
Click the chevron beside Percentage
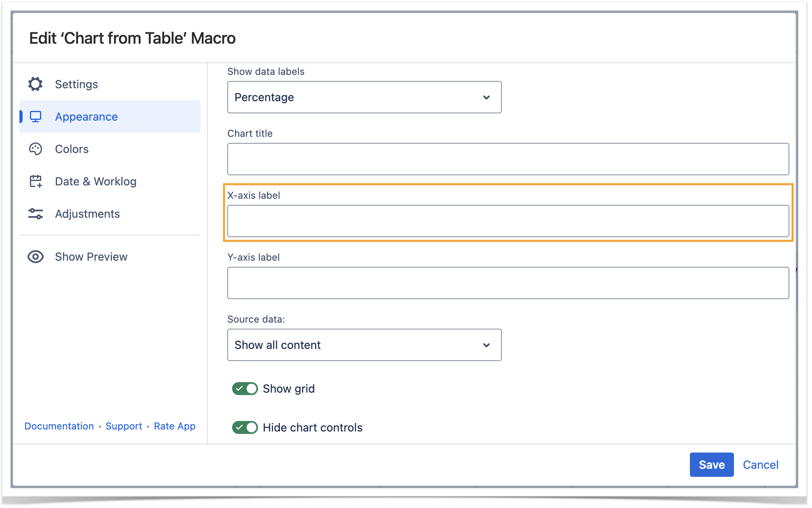486,98
